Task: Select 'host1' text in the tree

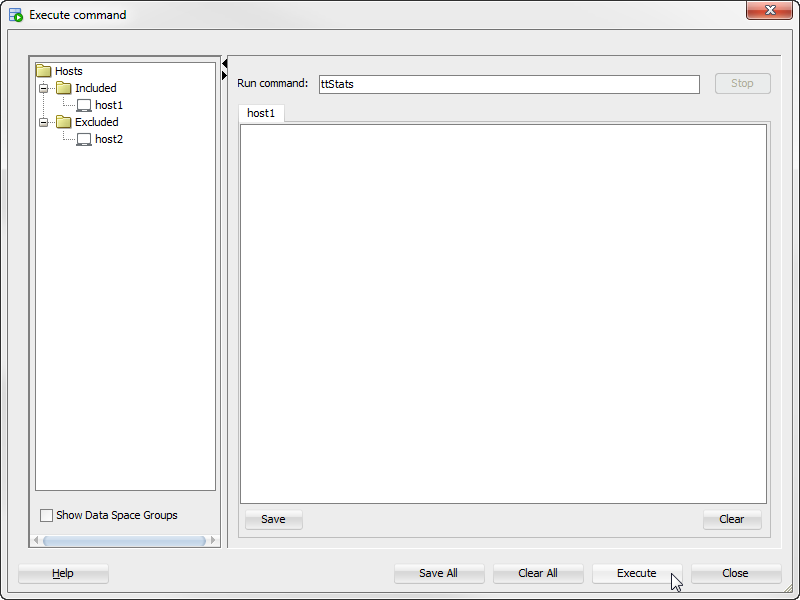Action: tap(109, 105)
